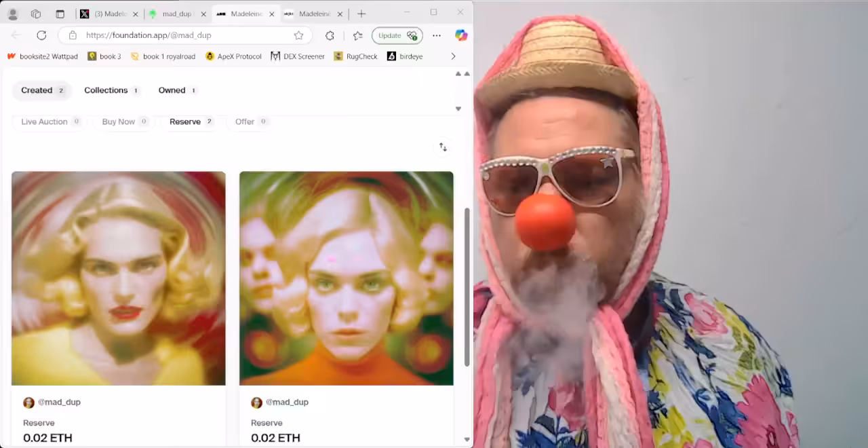Open the browser extensions icon
Viewport: 868px width, 448px height.
click(330, 35)
